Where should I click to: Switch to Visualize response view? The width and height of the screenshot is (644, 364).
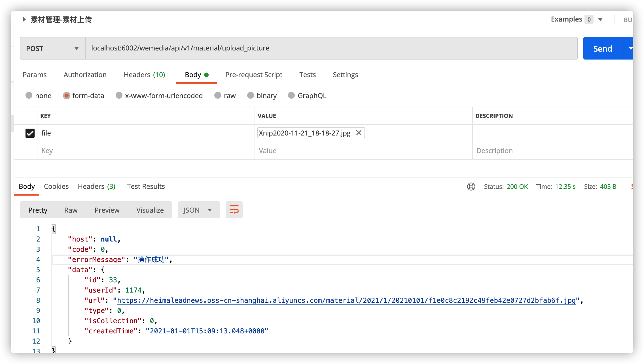click(150, 210)
